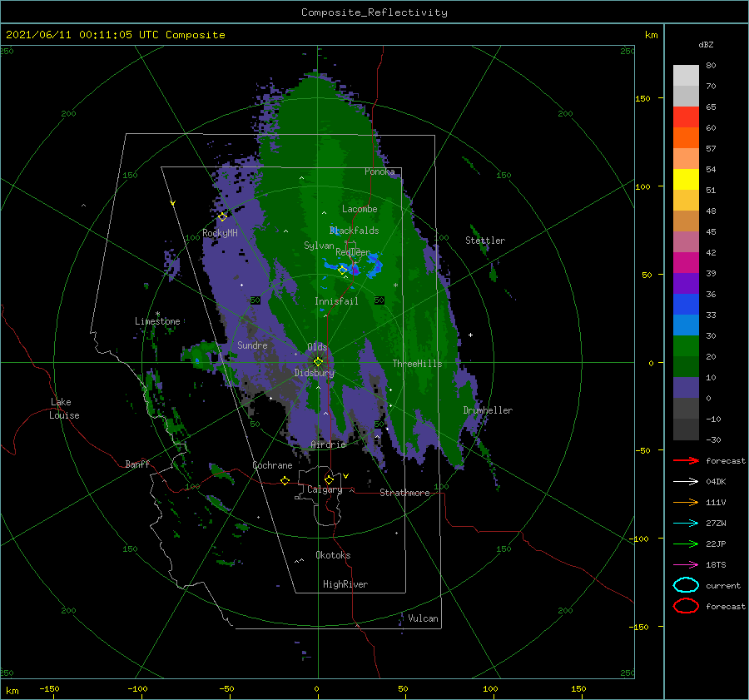
Task: Click the small echo cell west of Sundre
Action: (x=196, y=360)
